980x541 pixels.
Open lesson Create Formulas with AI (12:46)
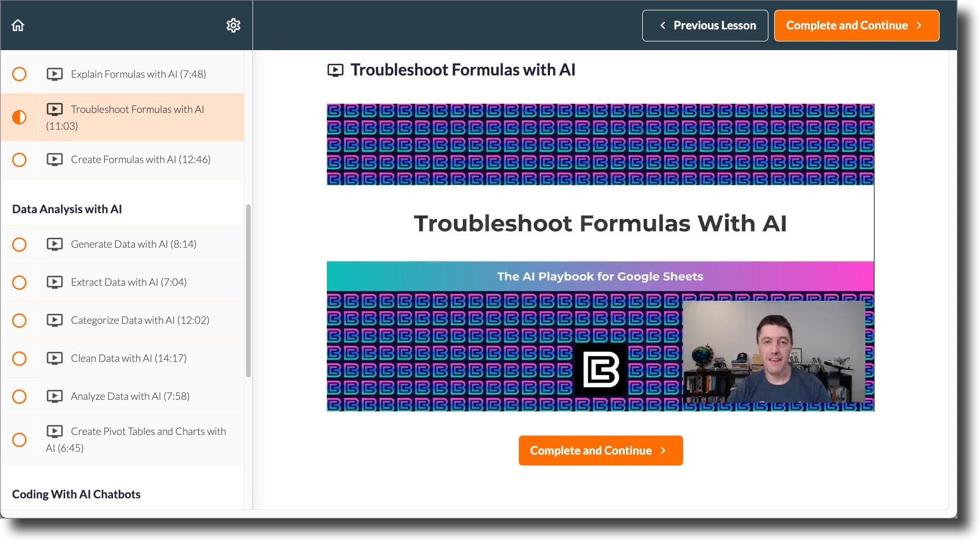click(122, 160)
